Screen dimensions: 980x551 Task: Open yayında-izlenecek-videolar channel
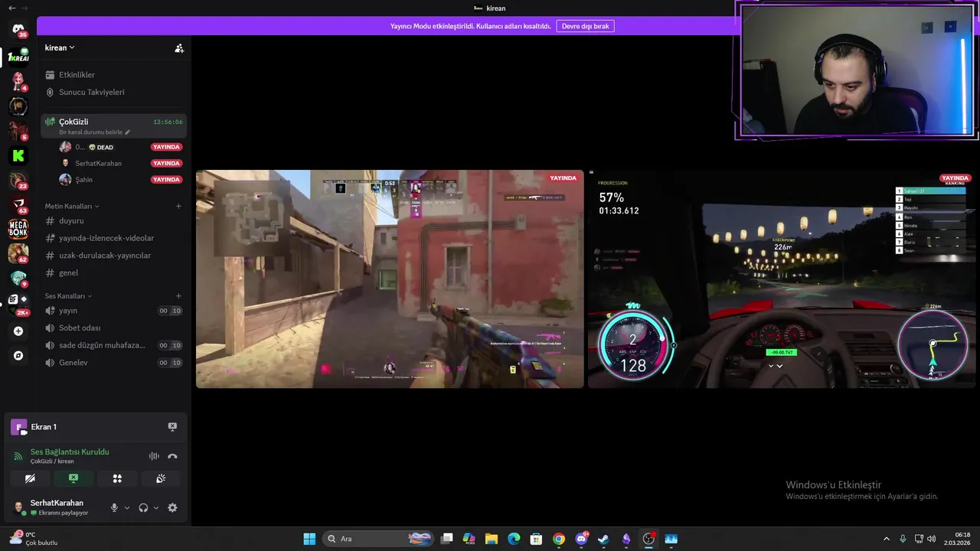(113, 238)
